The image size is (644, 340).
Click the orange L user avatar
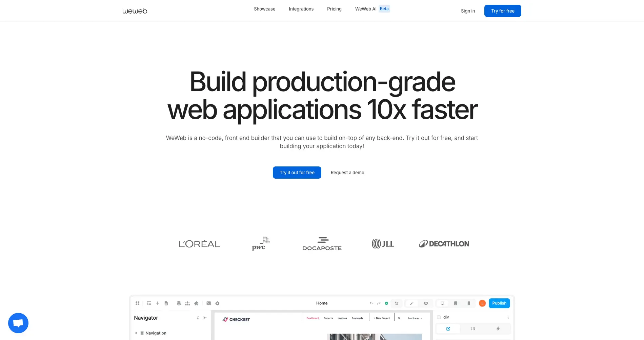pyautogui.click(x=482, y=303)
